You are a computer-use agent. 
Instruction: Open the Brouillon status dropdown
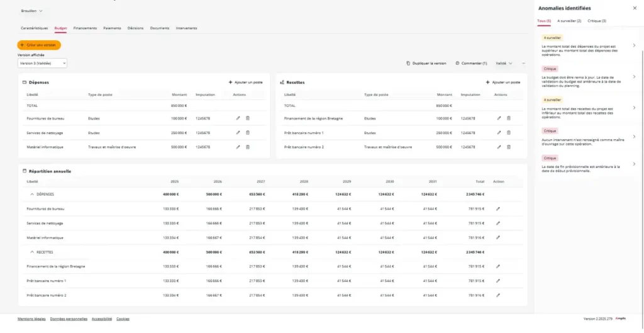coord(31,11)
